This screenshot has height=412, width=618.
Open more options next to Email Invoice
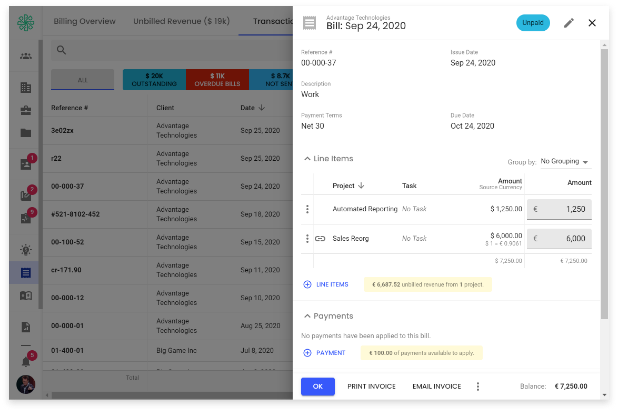[477, 387]
